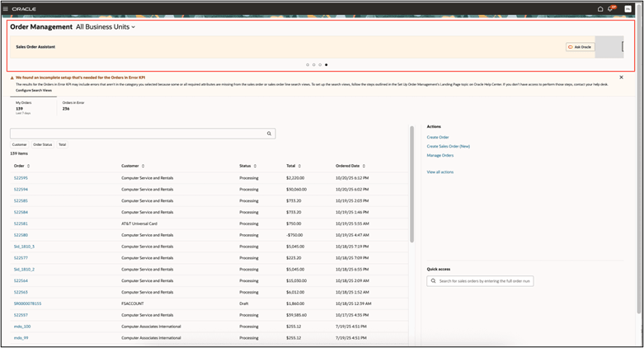The image size is (644, 348).
Task: Open notifications bell with red badge
Action: [611, 8]
